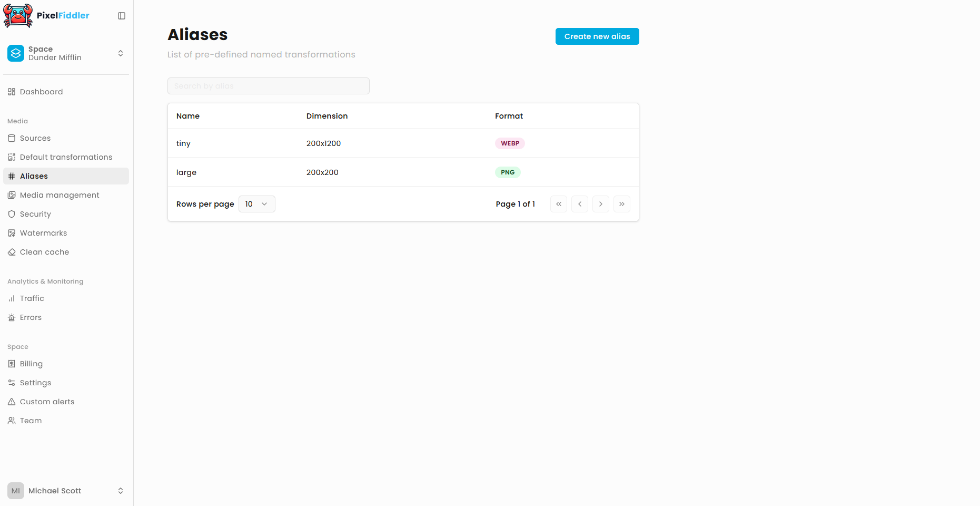Go to the Team page
This screenshot has height=506, width=980.
point(30,420)
